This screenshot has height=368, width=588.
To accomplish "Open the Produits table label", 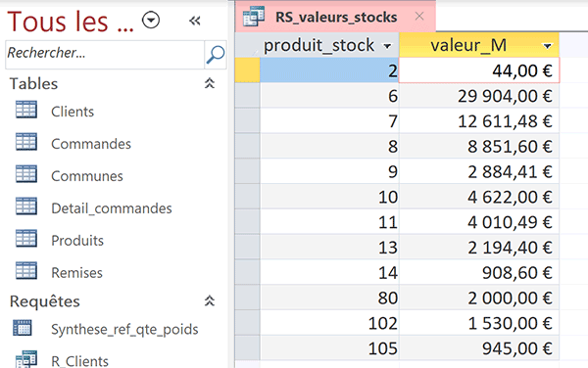I will pyautogui.click(x=77, y=241).
